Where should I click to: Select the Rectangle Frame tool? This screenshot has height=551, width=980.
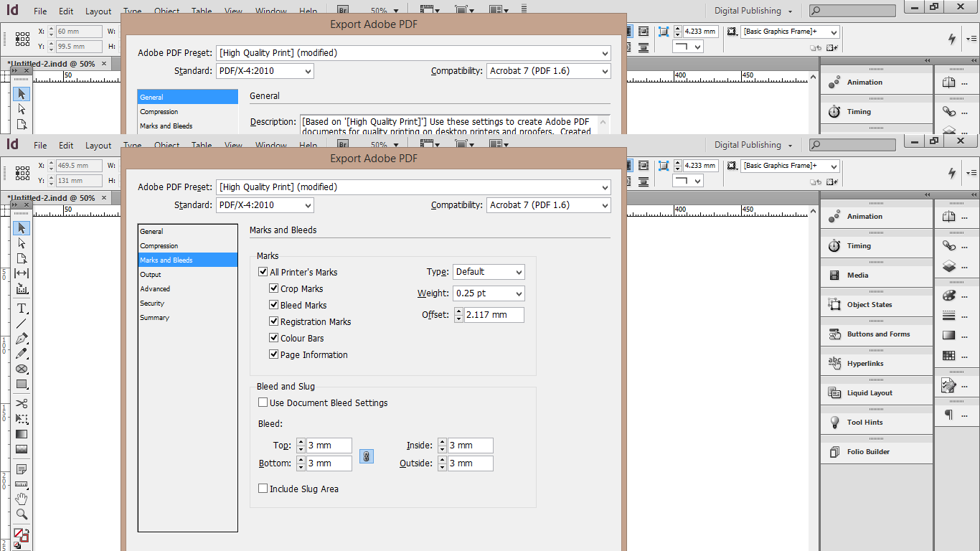(22, 369)
